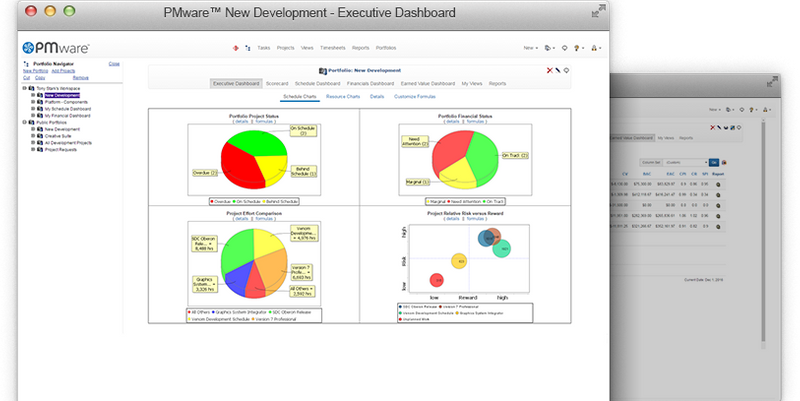Select Project Requests tree item
The height and width of the screenshot is (401, 800).
tap(61, 149)
